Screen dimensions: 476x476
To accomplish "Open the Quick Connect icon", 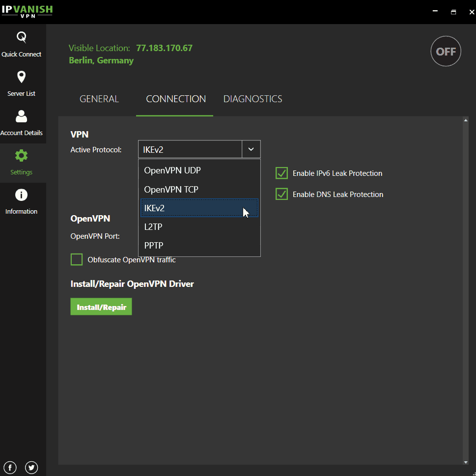I will coord(21,37).
